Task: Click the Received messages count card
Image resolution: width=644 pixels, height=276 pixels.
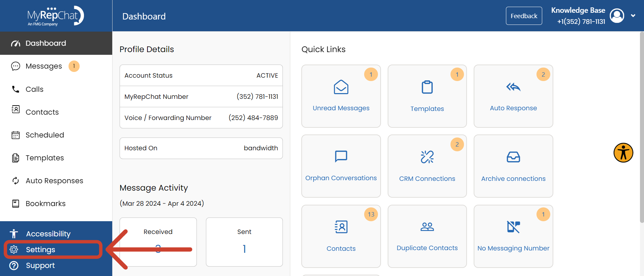Action: click(x=158, y=242)
